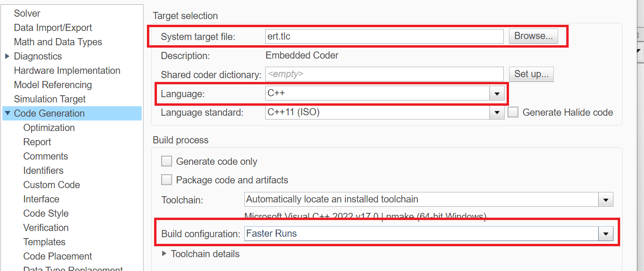This screenshot has width=644, height=271.
Task: Collapse the Code Generation tree arrow
Action: [x=7, y=113]
